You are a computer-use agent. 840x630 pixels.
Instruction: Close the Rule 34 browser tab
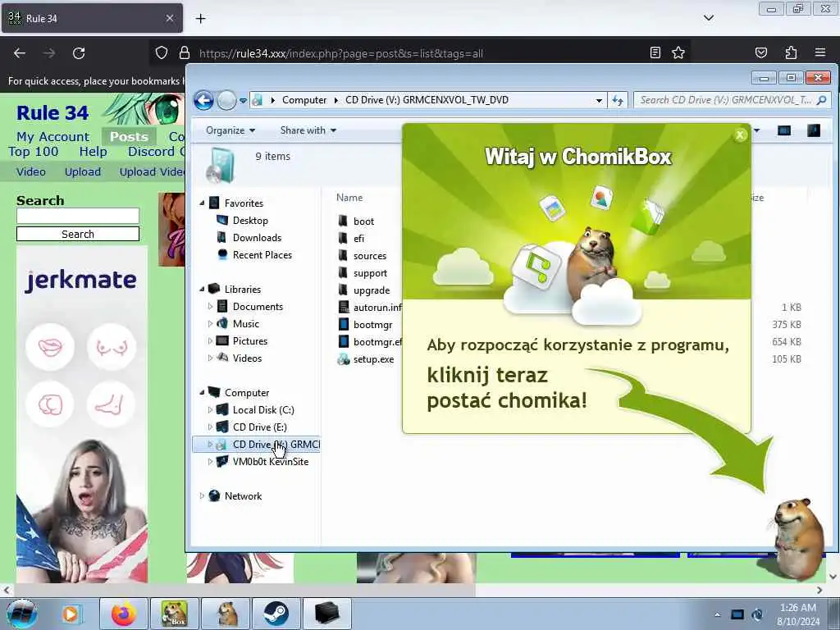tap(169, 18)
